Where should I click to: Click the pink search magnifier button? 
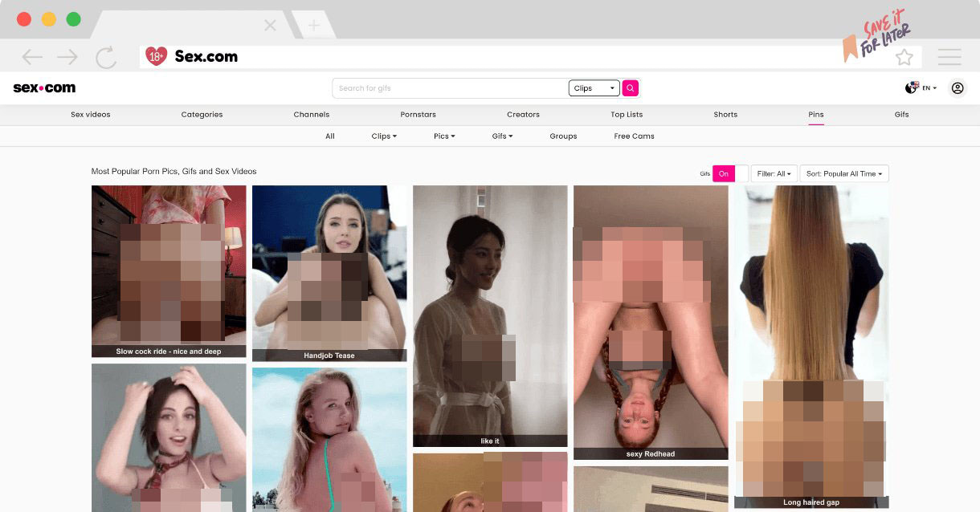[x=631, y=88]
